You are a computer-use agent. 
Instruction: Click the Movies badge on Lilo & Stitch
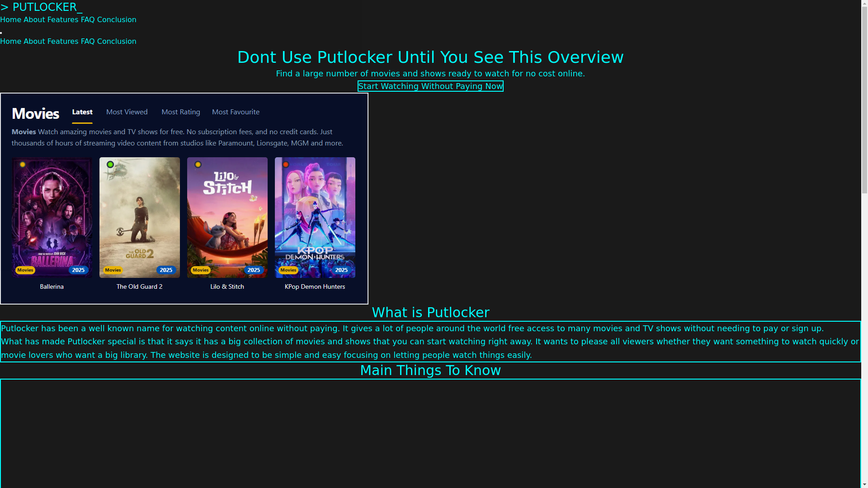coord(201,270)
